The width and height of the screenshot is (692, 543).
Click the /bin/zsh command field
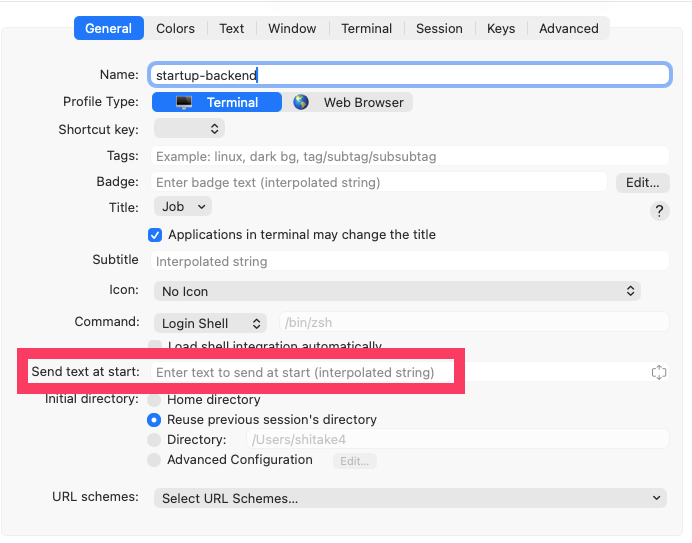click(474, 322)
